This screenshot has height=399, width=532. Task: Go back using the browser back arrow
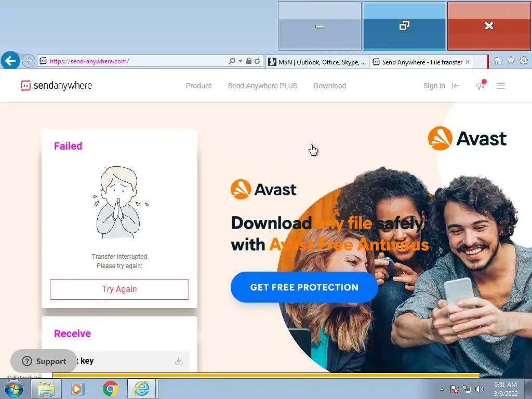coord(10,61)
